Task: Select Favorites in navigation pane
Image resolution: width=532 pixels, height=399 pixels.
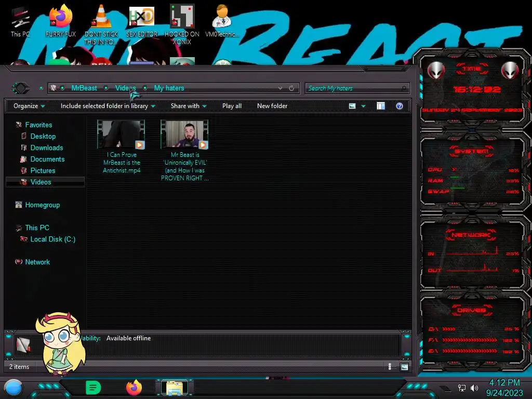Action: point(38,125)
